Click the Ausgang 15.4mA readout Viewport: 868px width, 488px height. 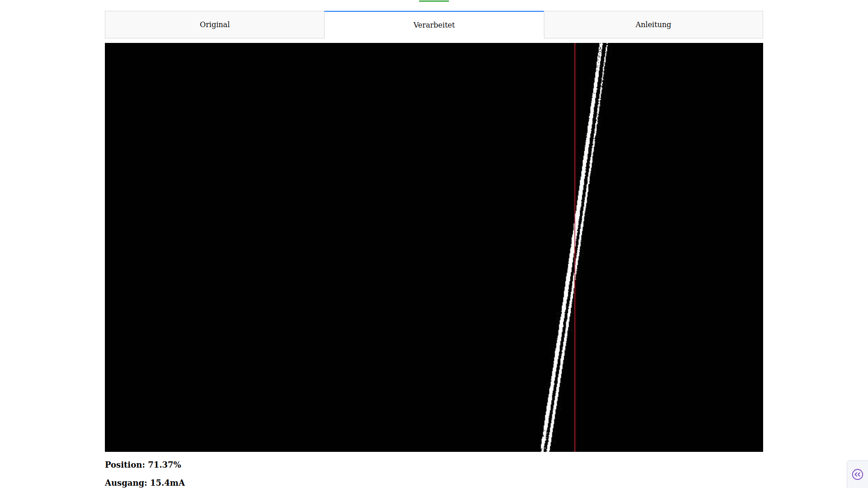point(145,483)
